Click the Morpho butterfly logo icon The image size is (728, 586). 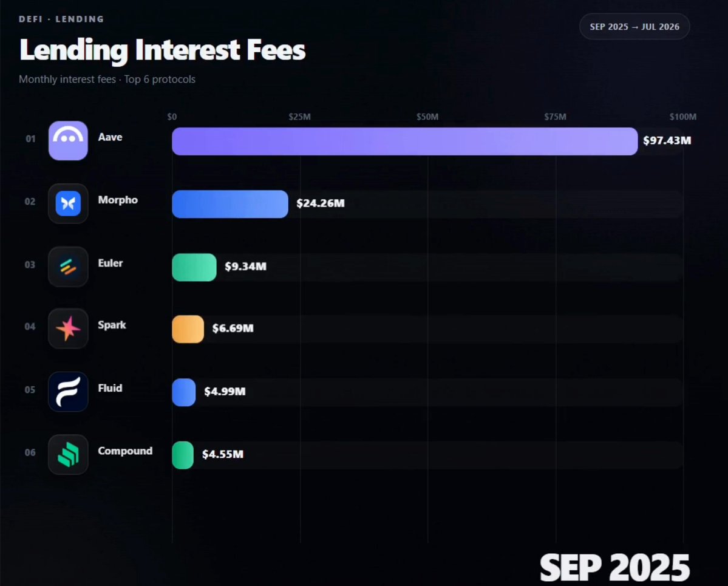68,203
